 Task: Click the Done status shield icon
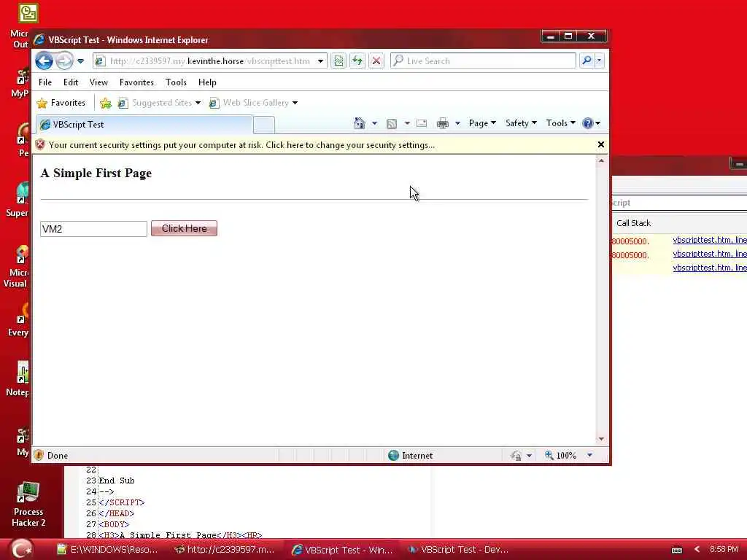point(39,455)
